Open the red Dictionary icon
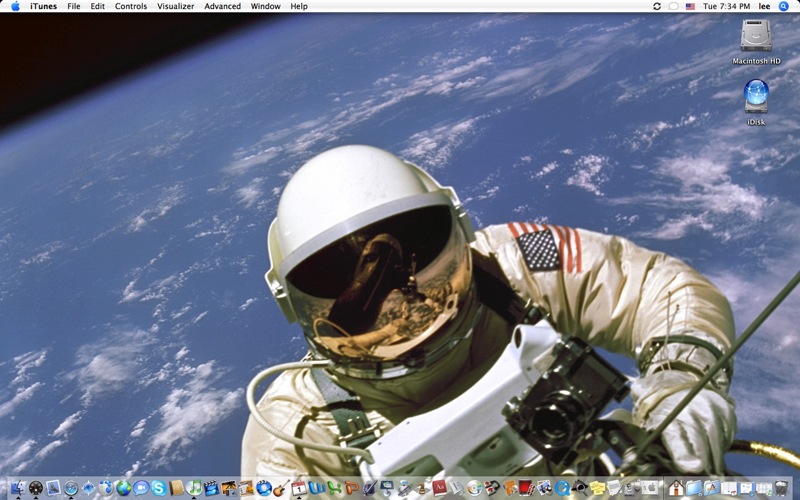 click(x=439, y=488)
